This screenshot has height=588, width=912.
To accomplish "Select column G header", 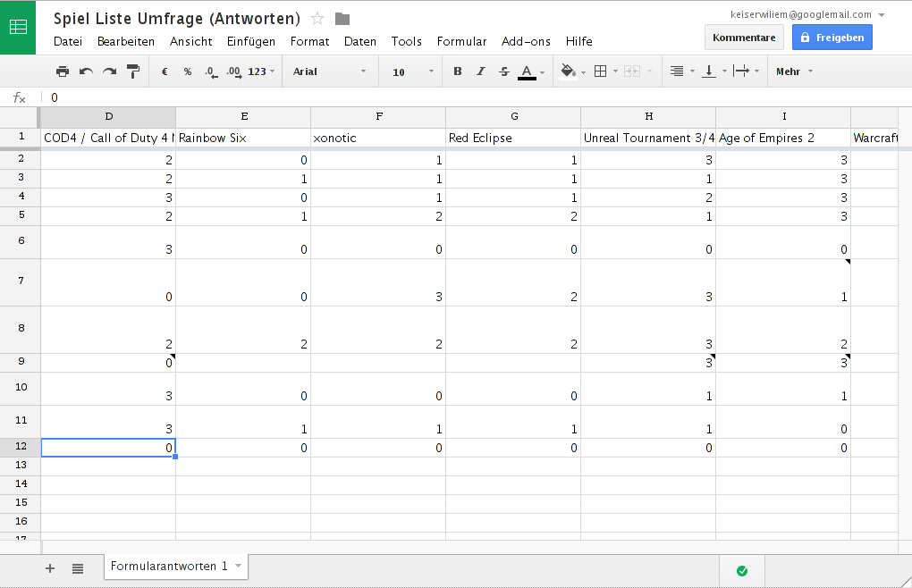I will (513, 117).
